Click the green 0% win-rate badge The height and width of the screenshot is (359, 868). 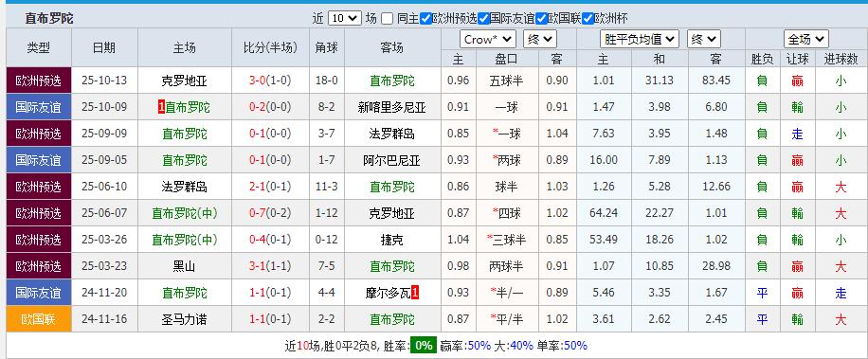point(423,346)
